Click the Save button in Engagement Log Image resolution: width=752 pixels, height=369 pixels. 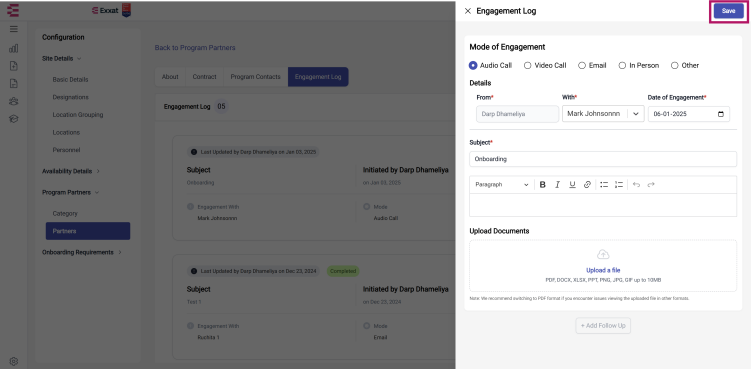click(728, 11)
